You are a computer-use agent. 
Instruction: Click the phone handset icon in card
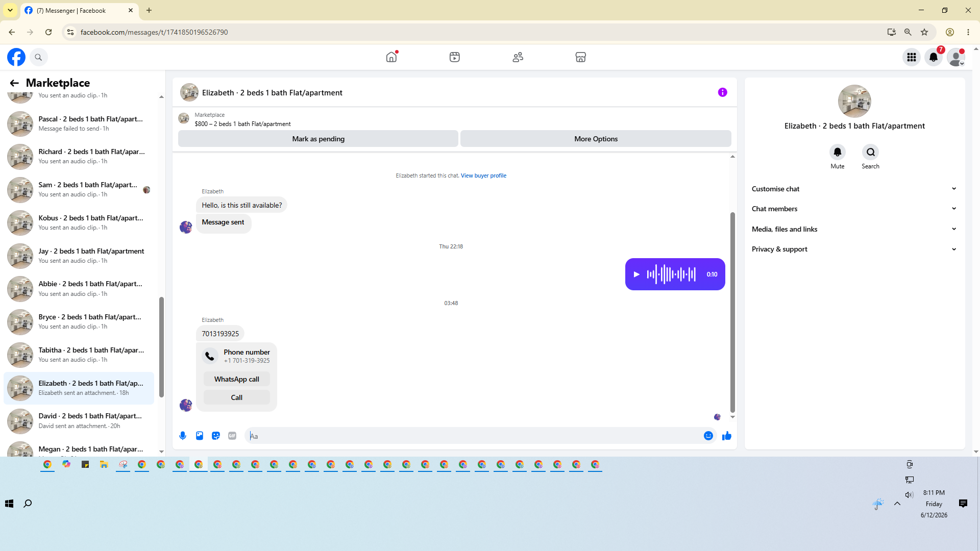(x=210, y=356)
